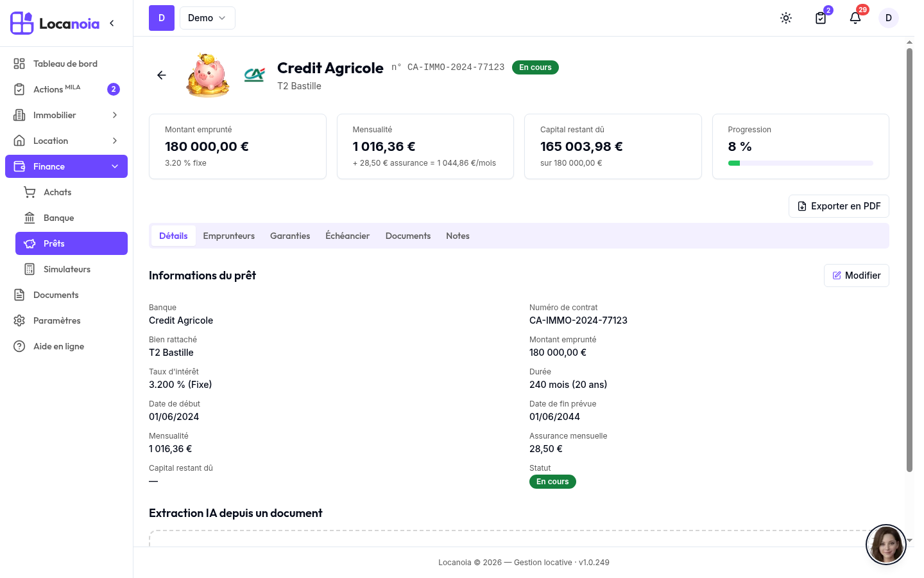Click the Prêts piggy bank icon

[x=30, y=243]
